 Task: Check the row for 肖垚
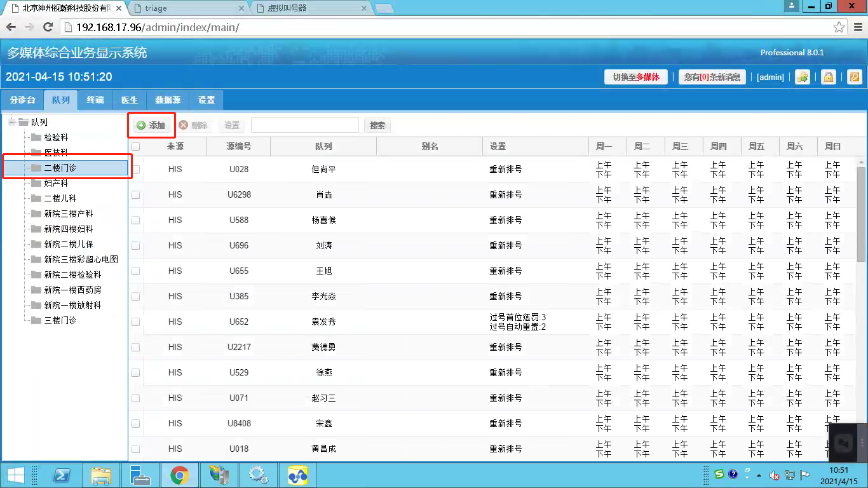click(x=135, y=194)
